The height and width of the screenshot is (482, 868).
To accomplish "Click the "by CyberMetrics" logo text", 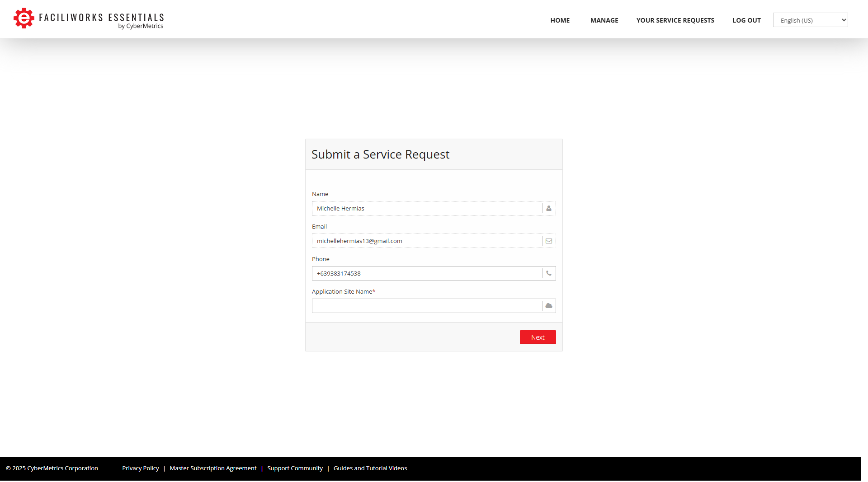I will point(141,26).
